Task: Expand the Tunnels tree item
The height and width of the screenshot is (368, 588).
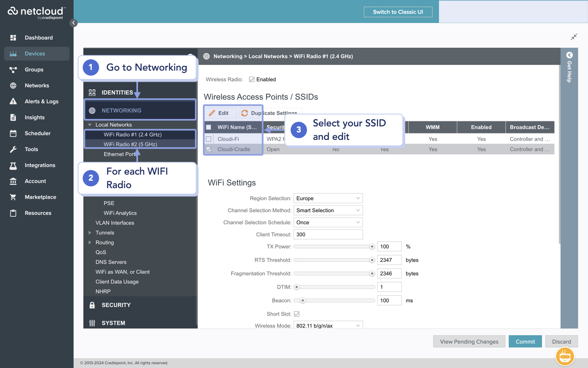Action: (90, 233)
